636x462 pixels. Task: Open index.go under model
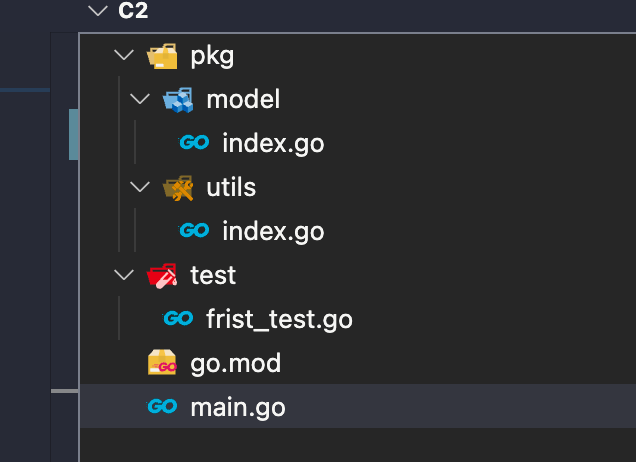(x=273, y=143)
